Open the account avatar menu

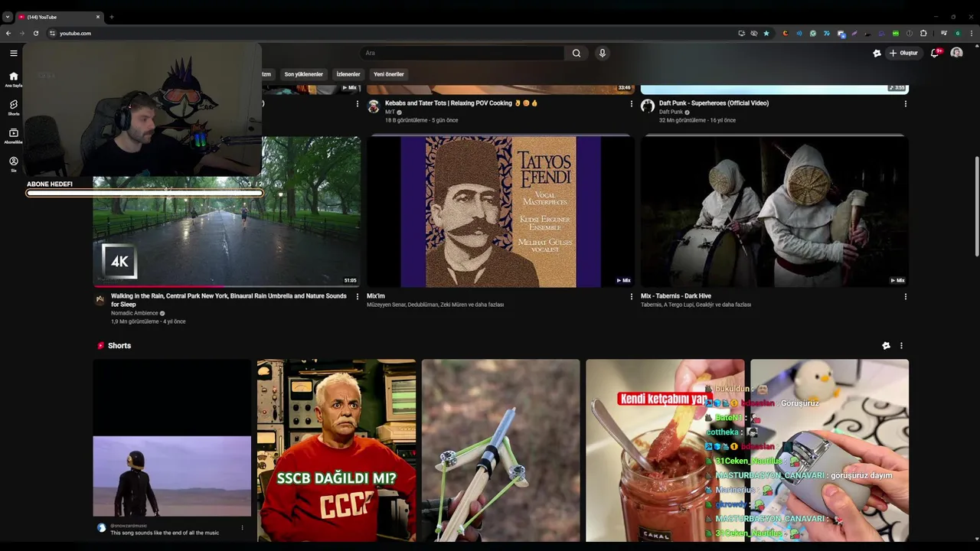pos(956,53)
